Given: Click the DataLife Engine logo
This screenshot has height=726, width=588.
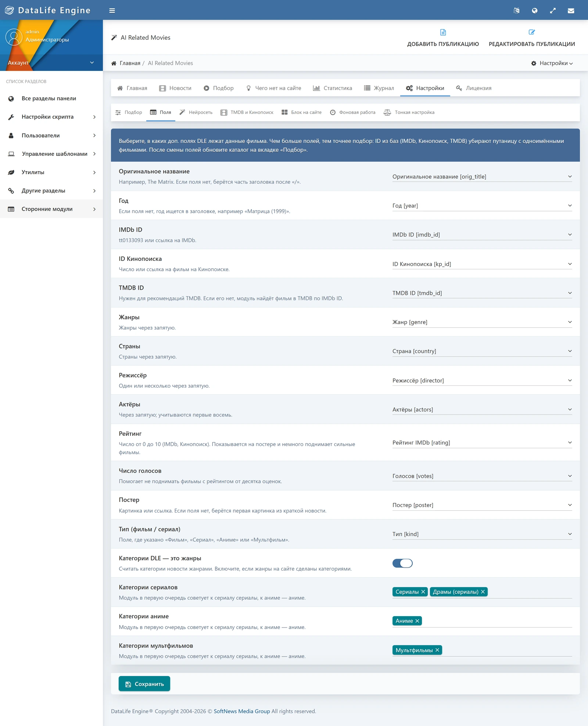Looking at the screenshot, I should pos(47,10).
